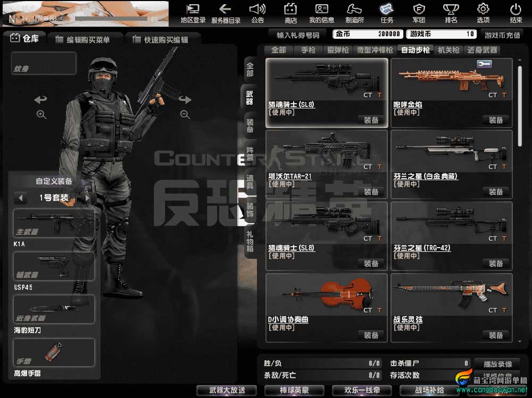Click weapon name 咆哮金焰
532x398 pixels.
click(x=408, y=105)
